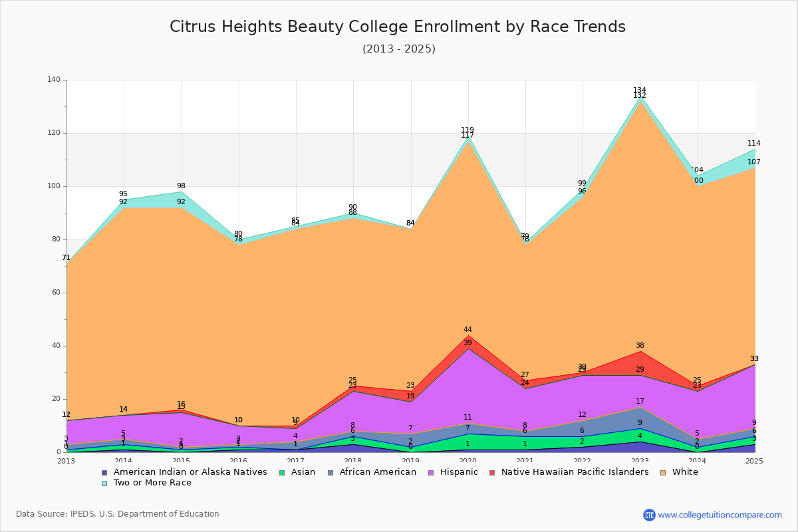The image size is (798, 532).
Task: Click the 2025 x-axis label
Action: pos(755,460)
